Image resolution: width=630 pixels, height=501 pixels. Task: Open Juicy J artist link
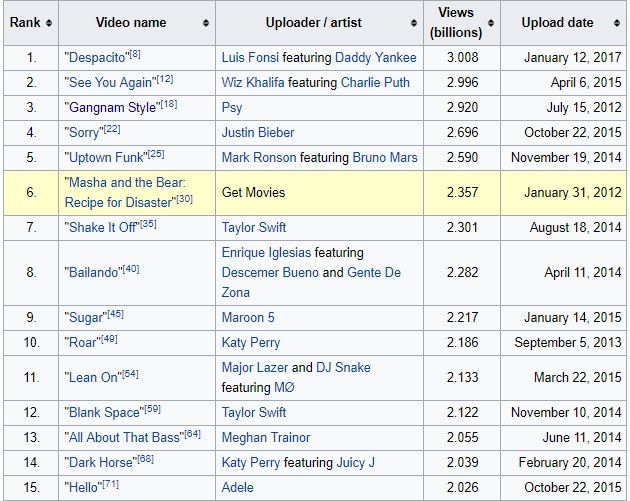356,462
